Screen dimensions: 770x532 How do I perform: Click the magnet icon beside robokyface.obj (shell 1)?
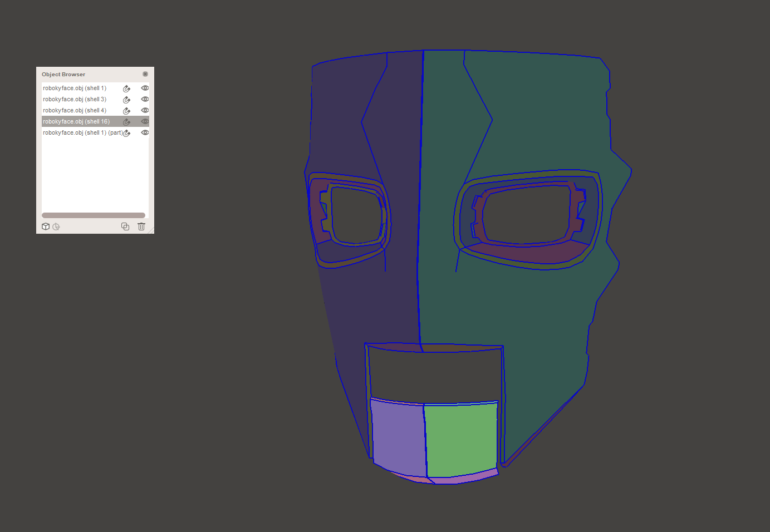tap(126, 88)
